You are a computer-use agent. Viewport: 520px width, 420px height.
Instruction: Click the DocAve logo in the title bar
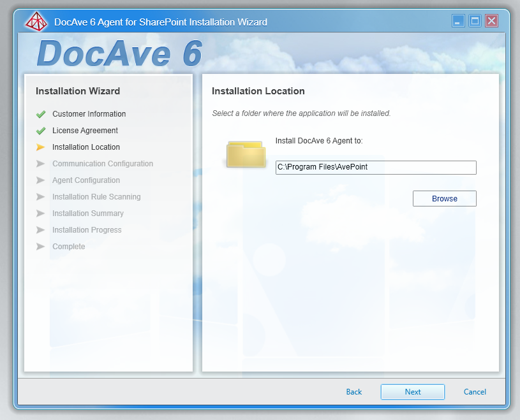pos(36,20)
